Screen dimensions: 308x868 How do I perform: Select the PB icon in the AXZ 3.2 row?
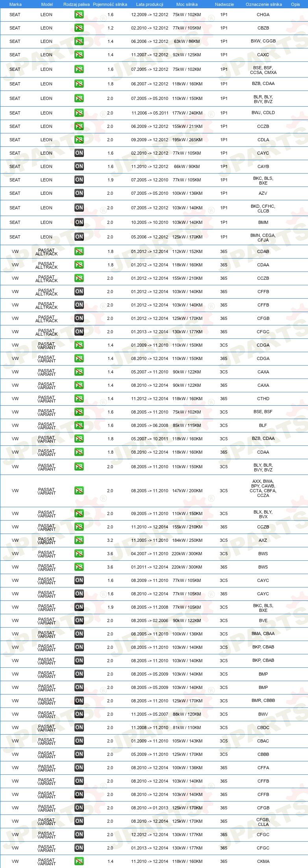(79, 540)
